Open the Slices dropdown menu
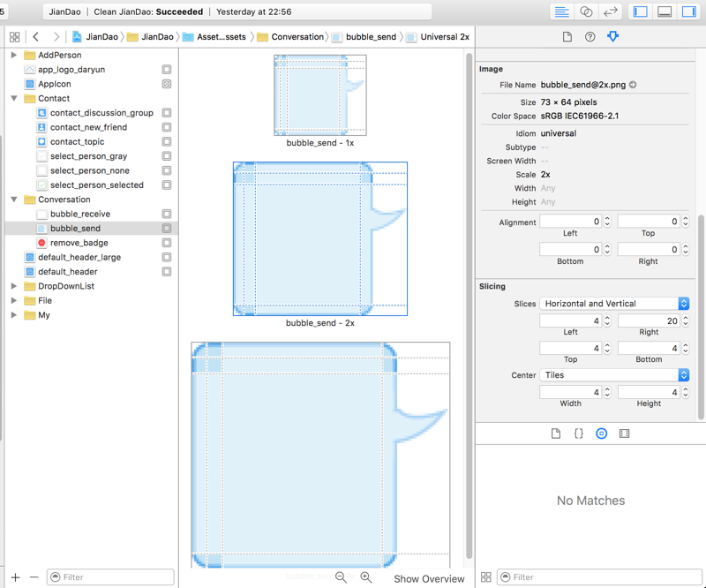 coord(614,304)
